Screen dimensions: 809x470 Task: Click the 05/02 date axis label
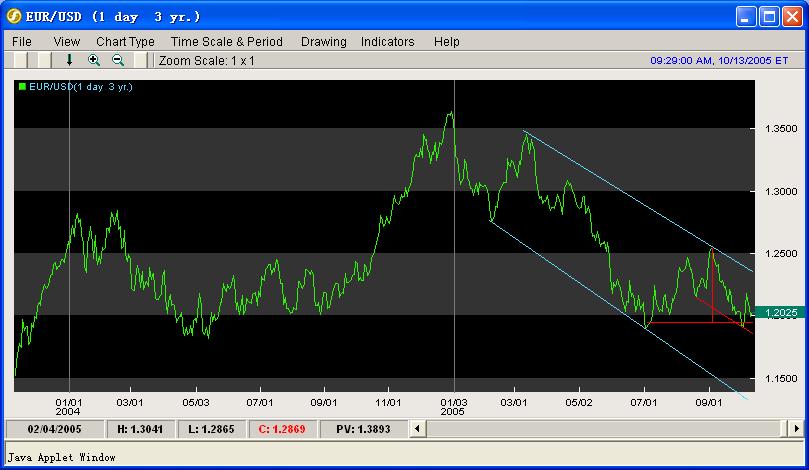(x=579, y=402)
